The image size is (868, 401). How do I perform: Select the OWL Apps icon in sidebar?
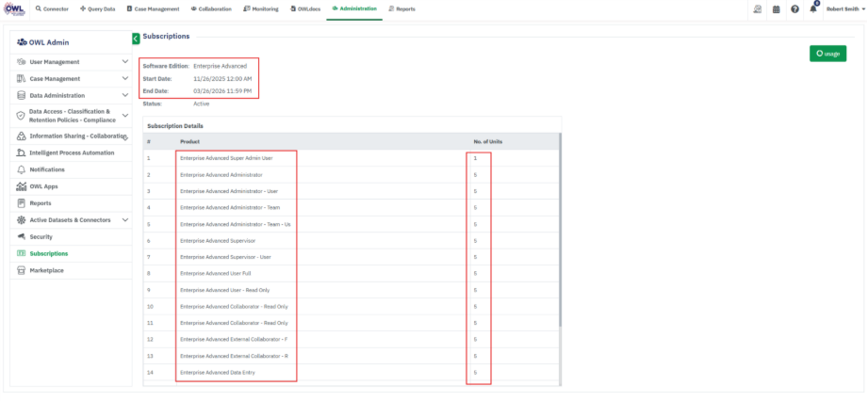pyautogui.click(x=21, y=186)
